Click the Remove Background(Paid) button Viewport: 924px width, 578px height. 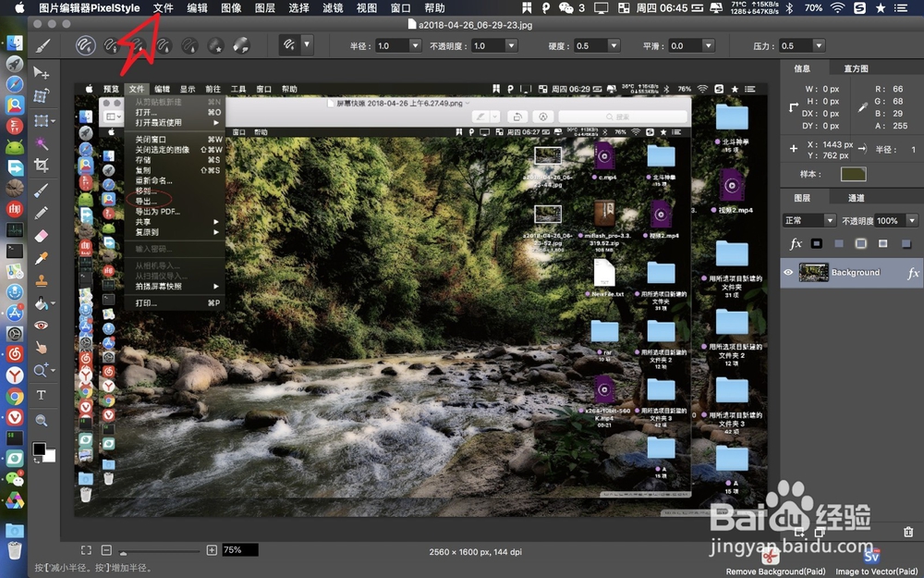click(770, 560)
